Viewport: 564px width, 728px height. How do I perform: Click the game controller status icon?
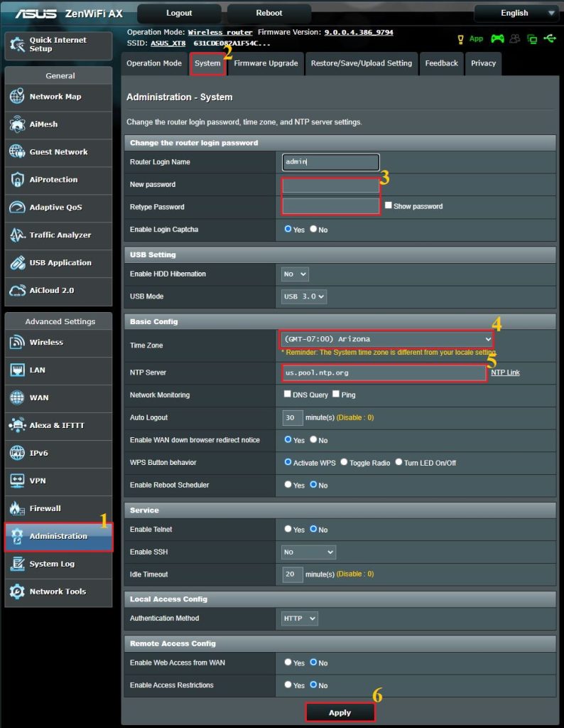497,38
